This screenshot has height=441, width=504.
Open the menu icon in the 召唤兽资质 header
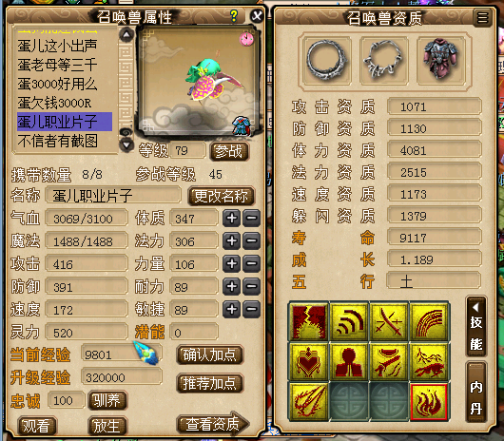[x=482, y=17]
